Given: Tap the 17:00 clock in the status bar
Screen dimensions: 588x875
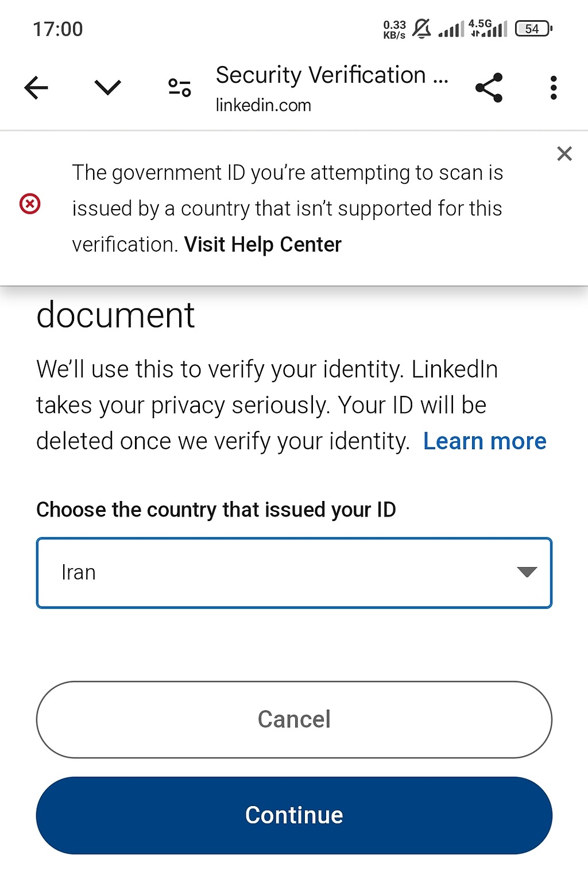Looking at the screenshot, I should pos(58,29).
